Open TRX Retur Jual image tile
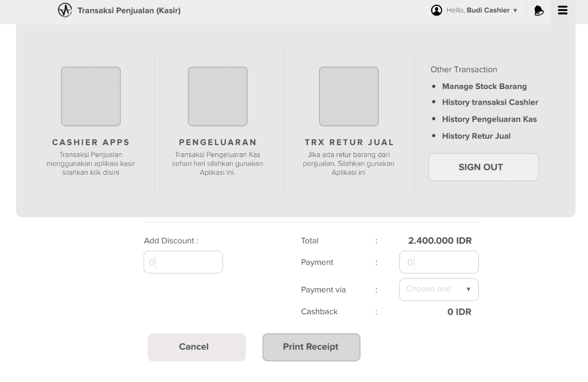 (349, 97)
